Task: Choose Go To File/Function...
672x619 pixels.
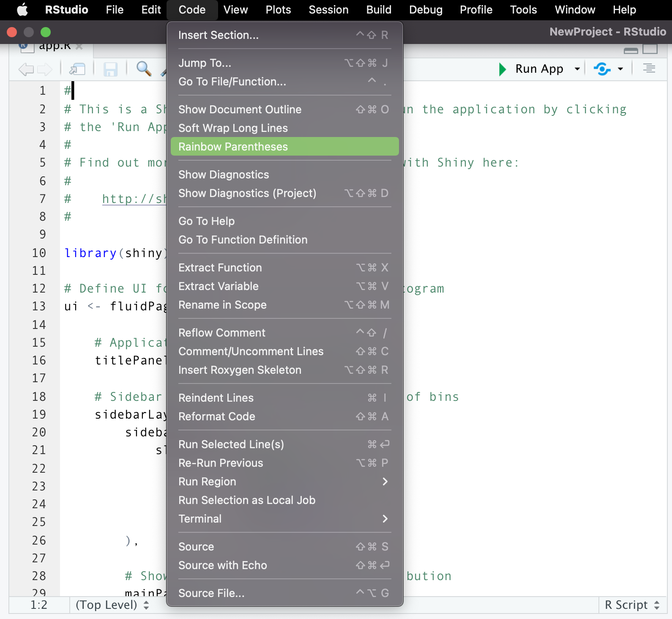Action: (x=285, y=82)
